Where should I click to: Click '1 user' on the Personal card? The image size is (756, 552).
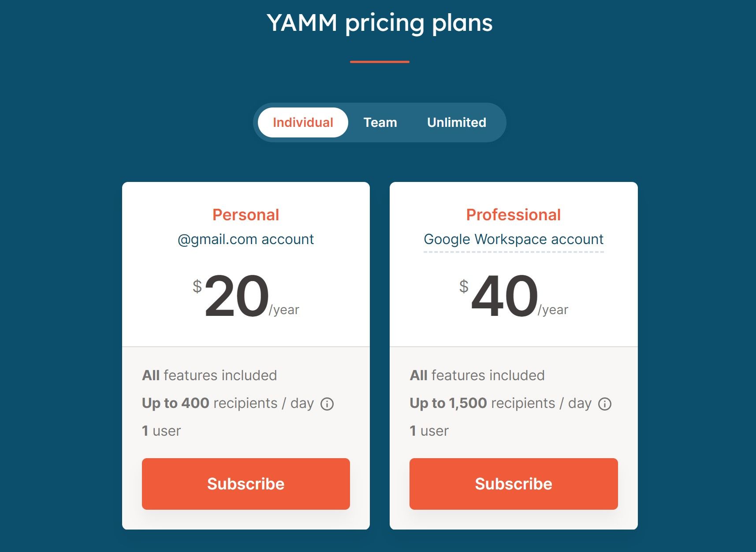[161, 430]
